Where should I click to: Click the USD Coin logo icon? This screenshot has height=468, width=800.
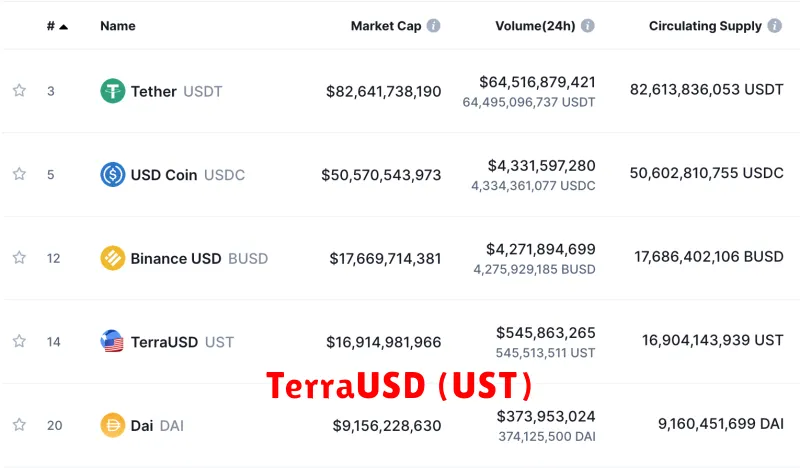(x=113, y=175)
